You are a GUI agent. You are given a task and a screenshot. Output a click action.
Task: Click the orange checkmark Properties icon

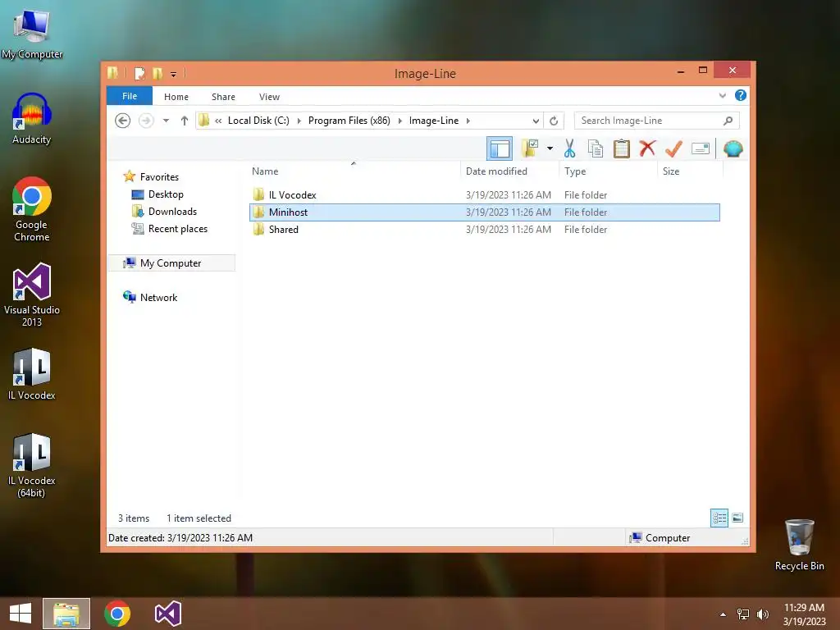(x=673, y=148)
